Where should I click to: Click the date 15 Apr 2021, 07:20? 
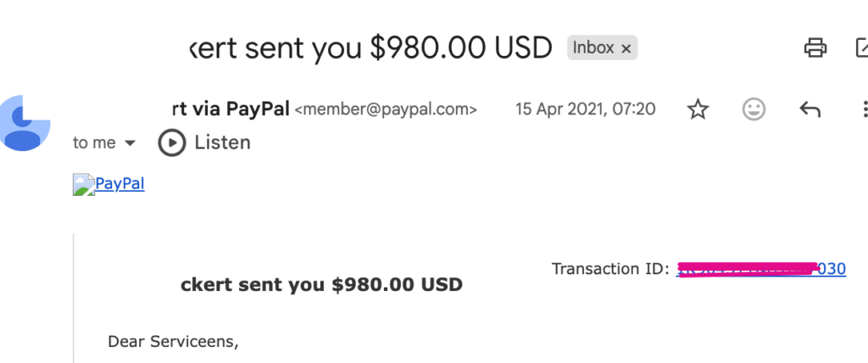[585, 109]
